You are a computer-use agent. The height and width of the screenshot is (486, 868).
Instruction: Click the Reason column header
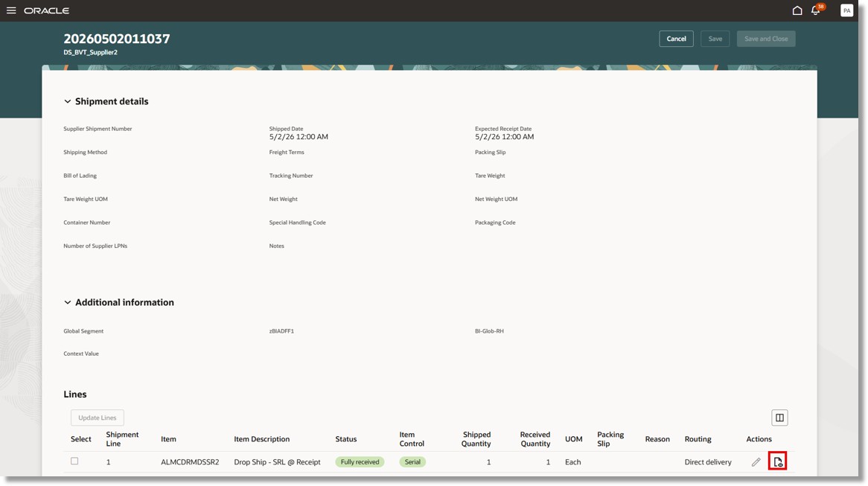click(657, 439)
